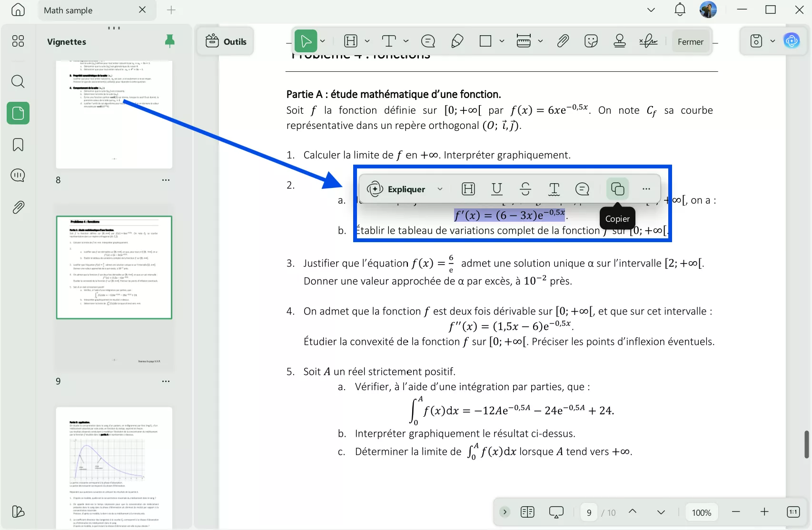The image size is (812, 530).
Task: Pin the Vignettes panel
Action: (169, 41)
